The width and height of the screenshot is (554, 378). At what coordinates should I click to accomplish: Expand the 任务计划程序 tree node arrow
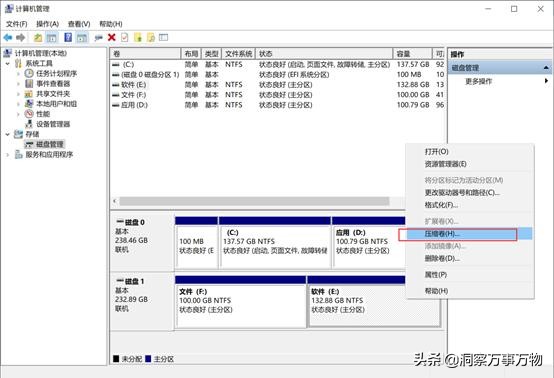pyautogui.click(x=18, y=74)
